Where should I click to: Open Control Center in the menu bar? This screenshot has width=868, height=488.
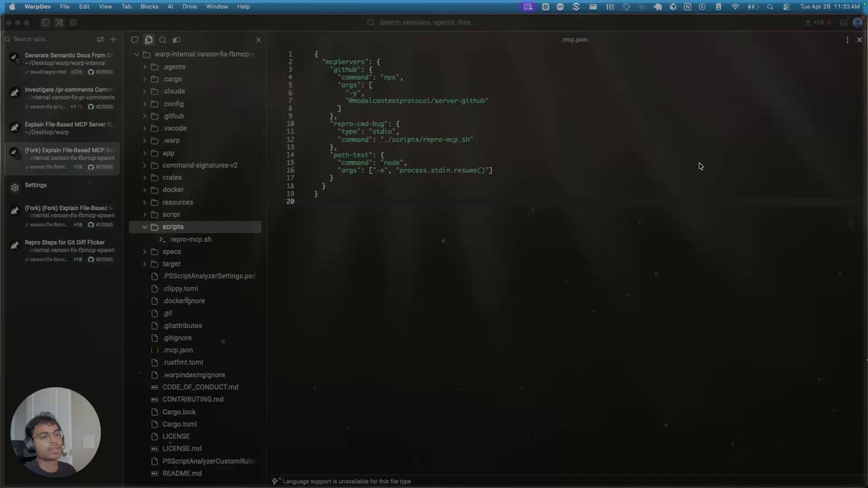click(x=786, y=6)
